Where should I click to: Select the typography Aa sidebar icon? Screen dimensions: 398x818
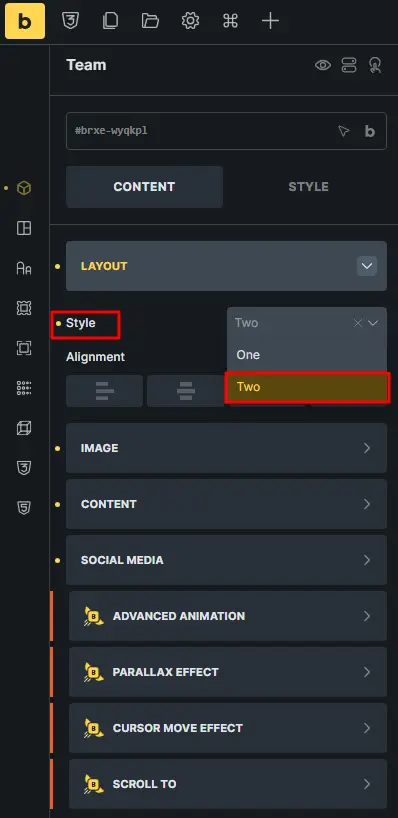point(24,268)
